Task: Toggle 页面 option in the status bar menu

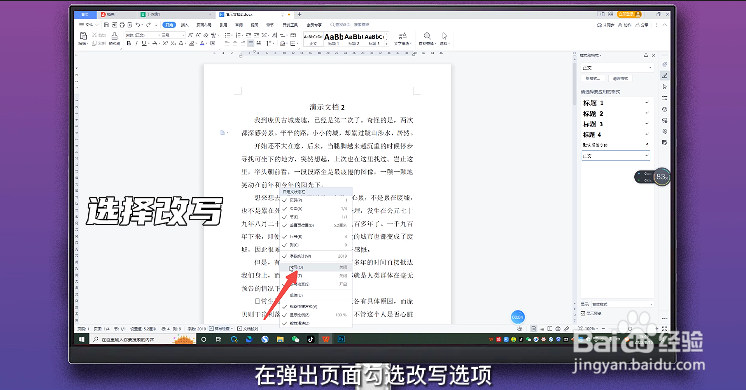Action: [315, 208]
